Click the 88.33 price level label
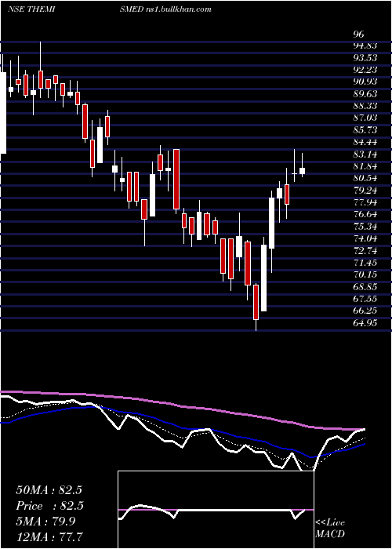Viewport: 392px width, 549px height. tap(365, 106)
